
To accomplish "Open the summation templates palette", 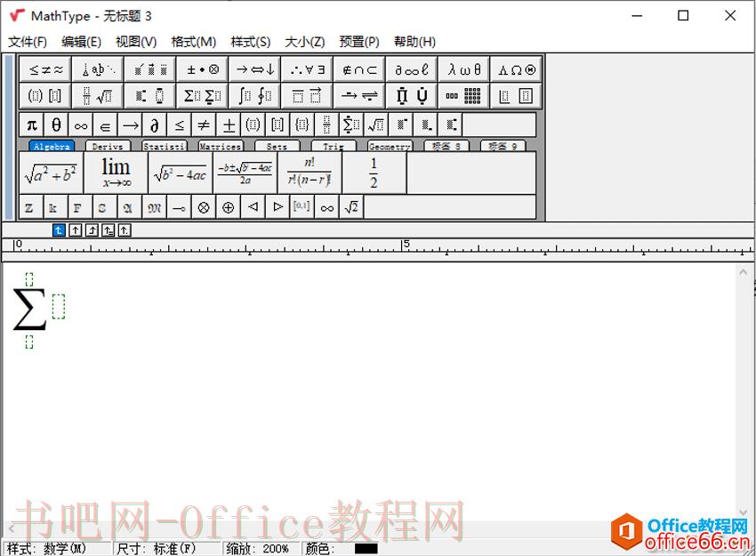I will pos(203,95).
